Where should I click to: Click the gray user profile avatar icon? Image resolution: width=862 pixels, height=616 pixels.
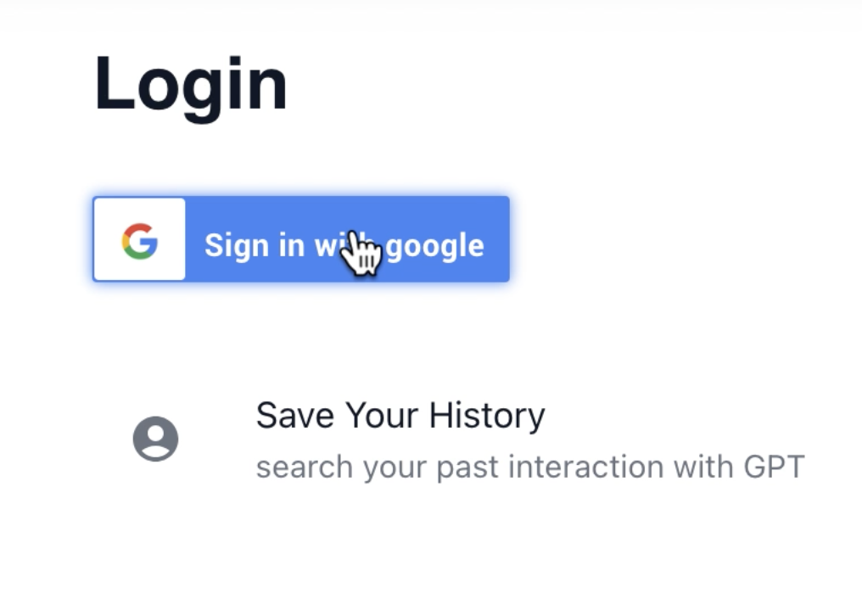[x=155, y=439]
